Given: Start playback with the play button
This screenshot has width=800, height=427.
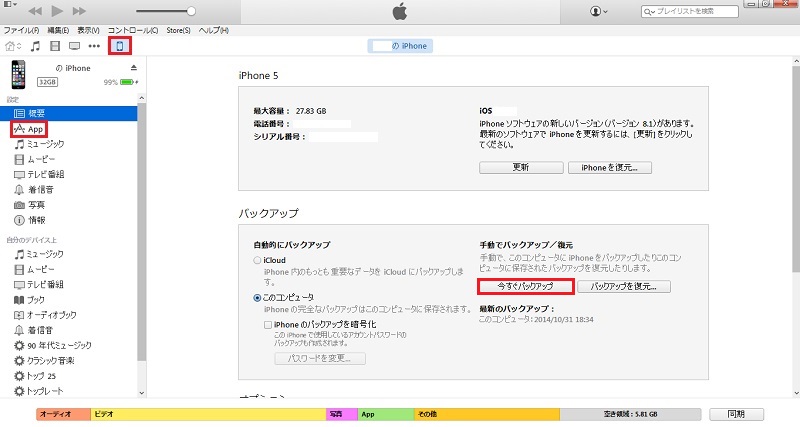Looking at the screenshot, I should tap(57, 11).
